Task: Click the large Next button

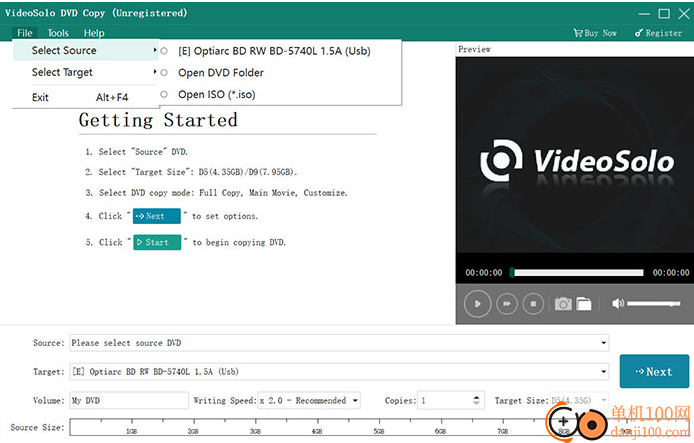Action: 654,371
